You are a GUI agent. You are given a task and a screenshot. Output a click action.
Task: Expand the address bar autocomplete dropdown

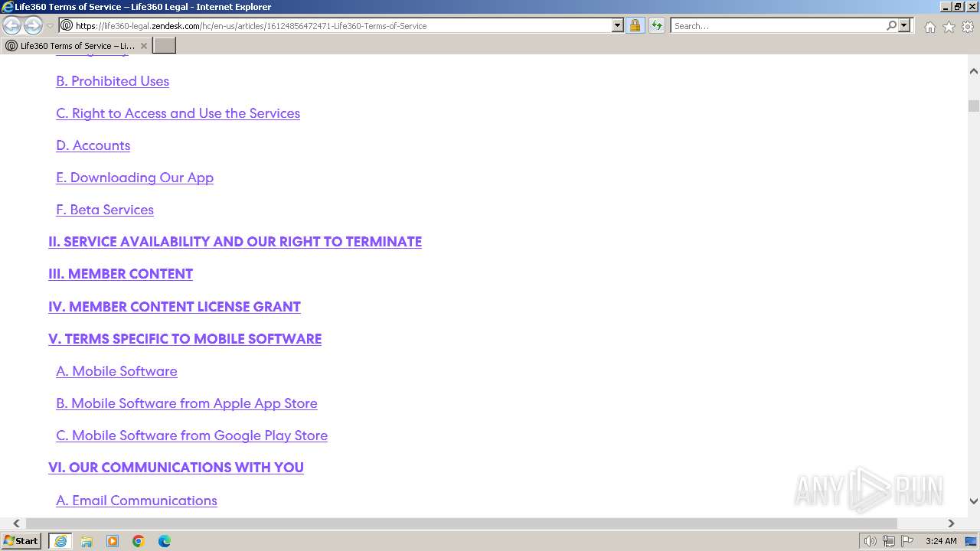click(618, 25)
